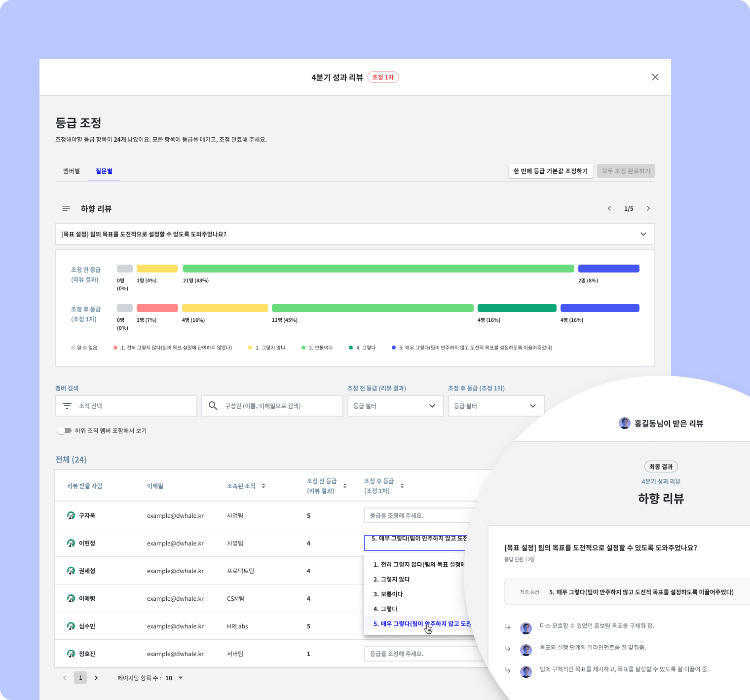Go to previous page in pagination
Viewport: 750px width, 700px height.
pos(64,678)
